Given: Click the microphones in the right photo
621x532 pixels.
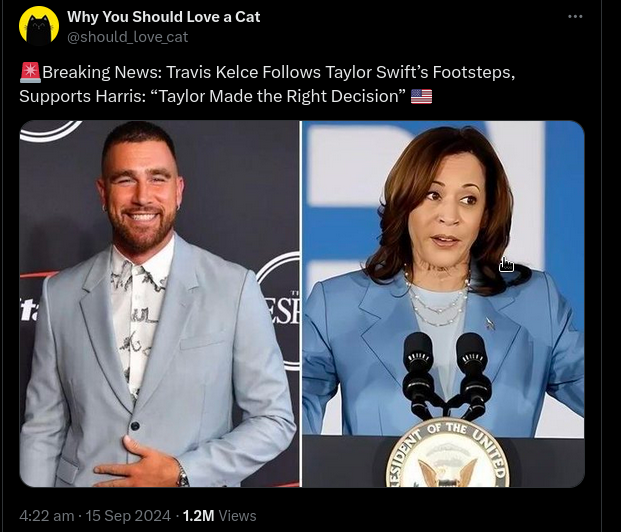Looking at the screenshot, I should 445,368.
